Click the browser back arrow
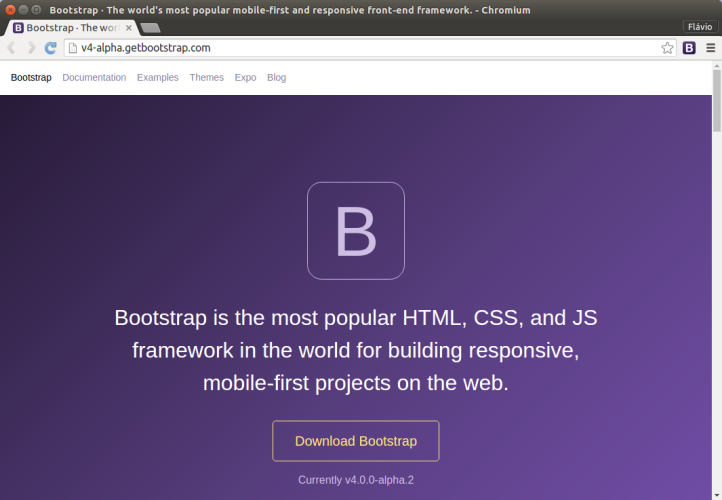Viewport: 722px width, 500px height. point(12,47)
